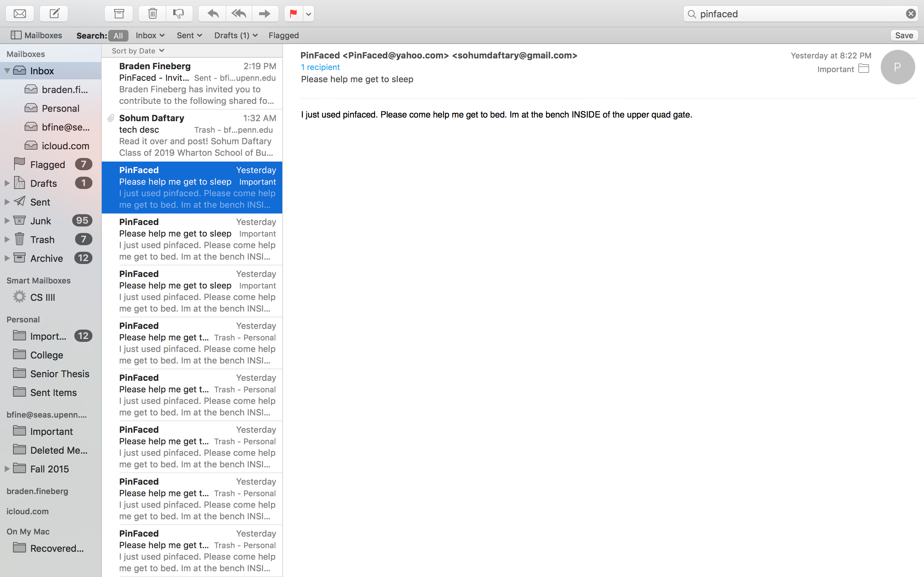Delete message with trash icon
Viewport: 924px width, 577px height.
coord(152,14)
